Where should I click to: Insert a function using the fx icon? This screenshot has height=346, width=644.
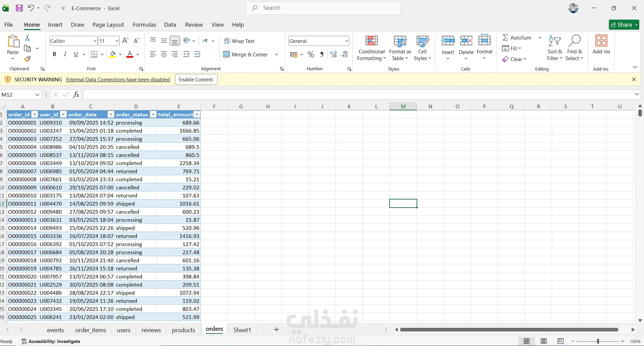[x=76, y=95]
